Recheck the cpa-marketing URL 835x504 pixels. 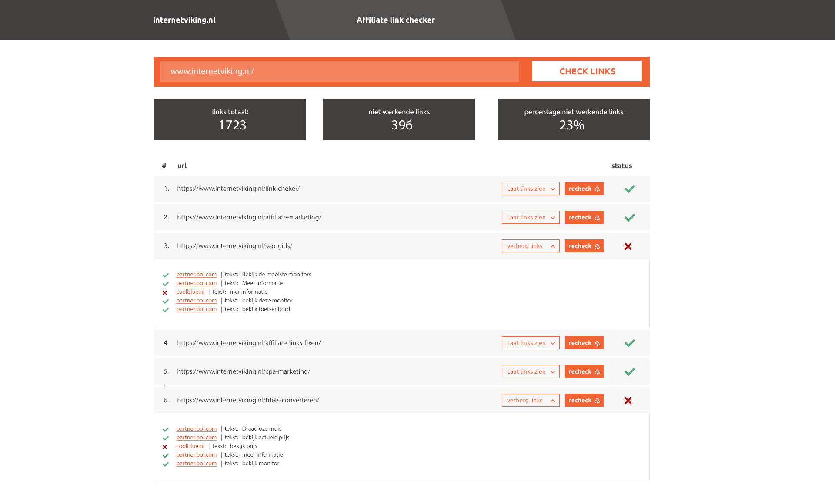(x=584, y=371)
